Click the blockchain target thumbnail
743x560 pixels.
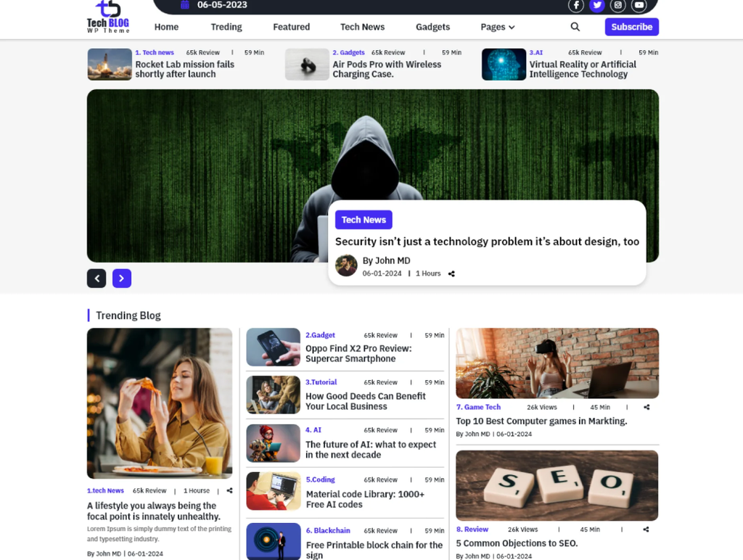tap(274, 542)
